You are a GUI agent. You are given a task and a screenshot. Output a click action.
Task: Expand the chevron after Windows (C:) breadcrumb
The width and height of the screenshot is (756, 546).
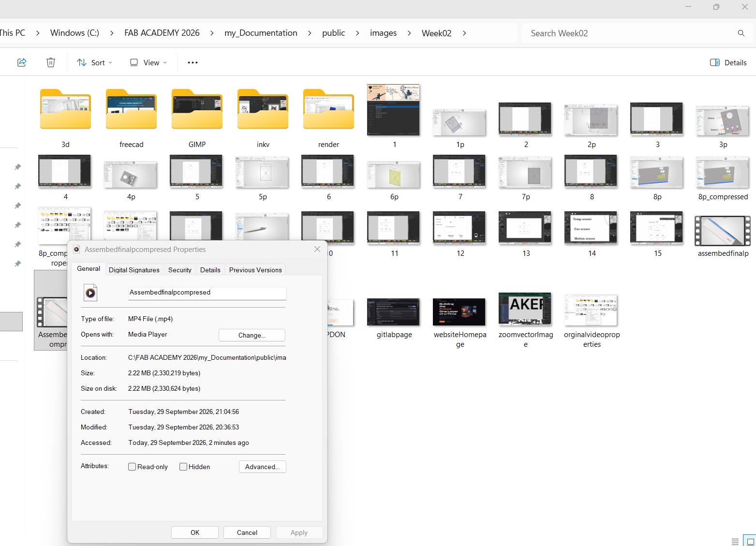click(112, 33)
